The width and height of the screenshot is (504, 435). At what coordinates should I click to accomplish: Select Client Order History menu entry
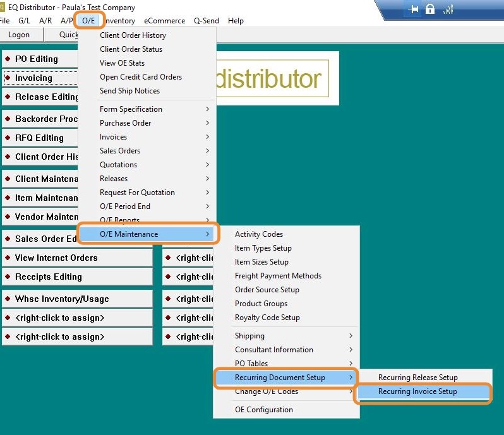coord(147,35)
